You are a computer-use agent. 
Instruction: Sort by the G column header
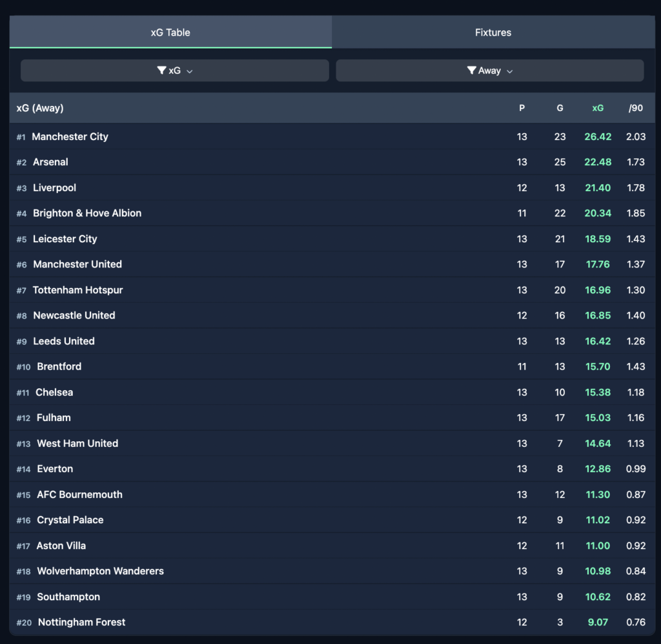point(560,108)
